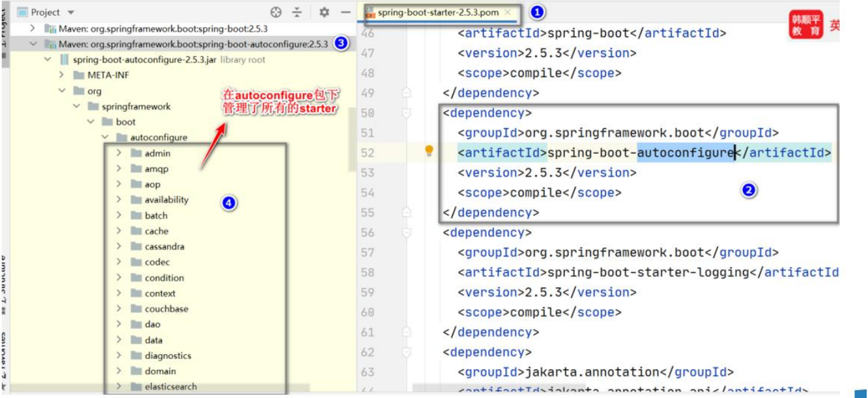This screenshot has width=868, height=398.
Task: Collapse the autoconfigure folder
Action: (105, 137)
